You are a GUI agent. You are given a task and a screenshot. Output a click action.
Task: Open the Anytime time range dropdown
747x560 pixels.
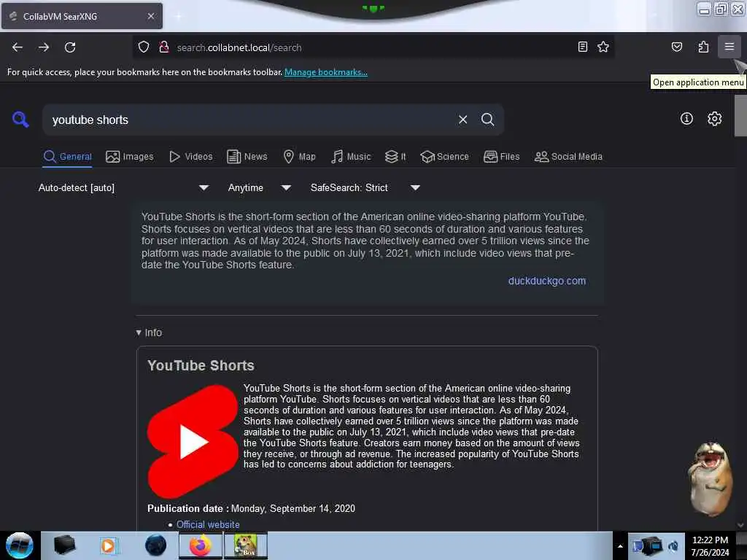pos(259,187)
